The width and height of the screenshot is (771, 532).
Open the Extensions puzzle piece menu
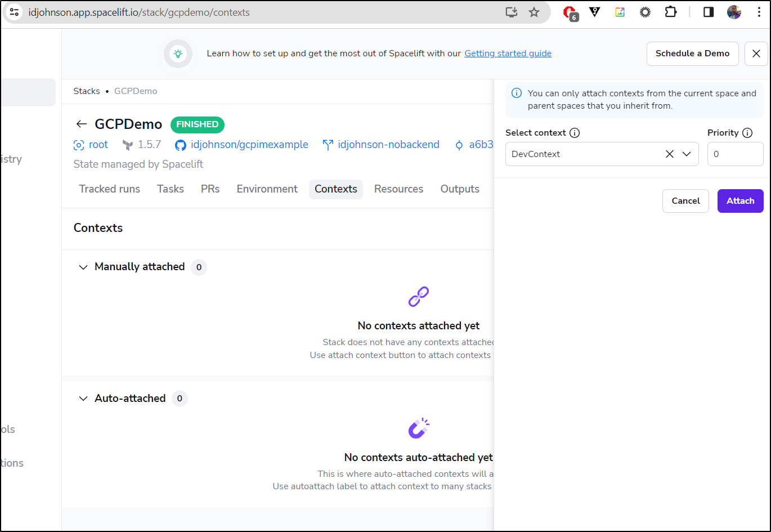coord(671,12)
